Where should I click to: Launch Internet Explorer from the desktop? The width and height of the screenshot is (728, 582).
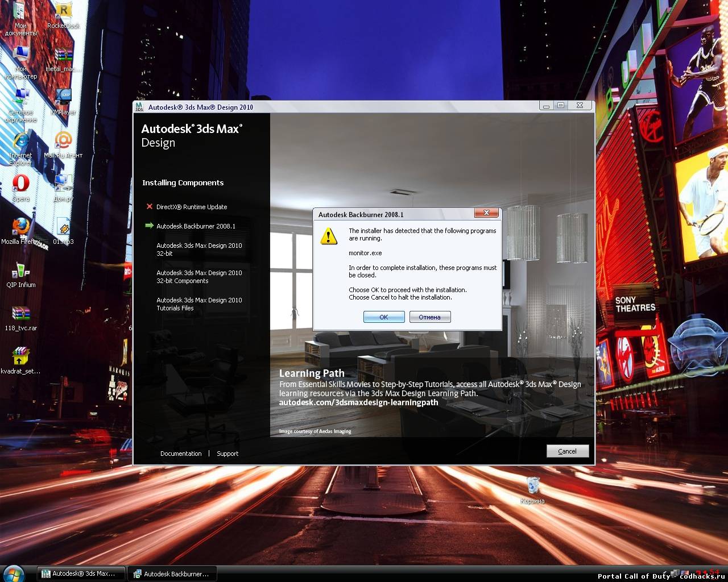[x=20, y=149]
